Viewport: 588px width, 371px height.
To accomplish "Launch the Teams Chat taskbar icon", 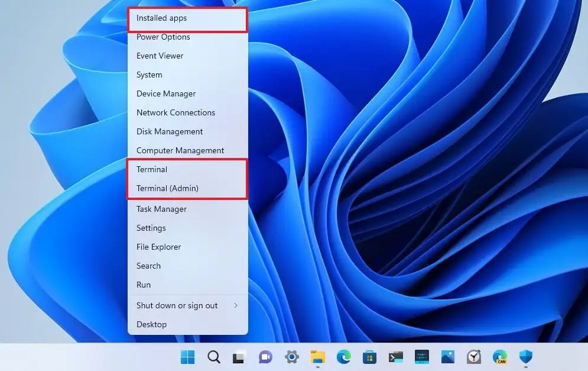I will pos(265,357).
